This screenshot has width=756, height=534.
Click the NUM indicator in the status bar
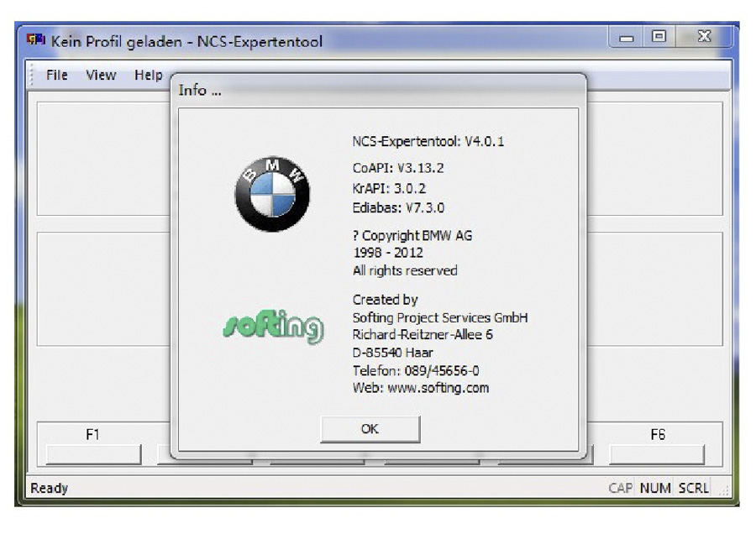pos(656,488)
